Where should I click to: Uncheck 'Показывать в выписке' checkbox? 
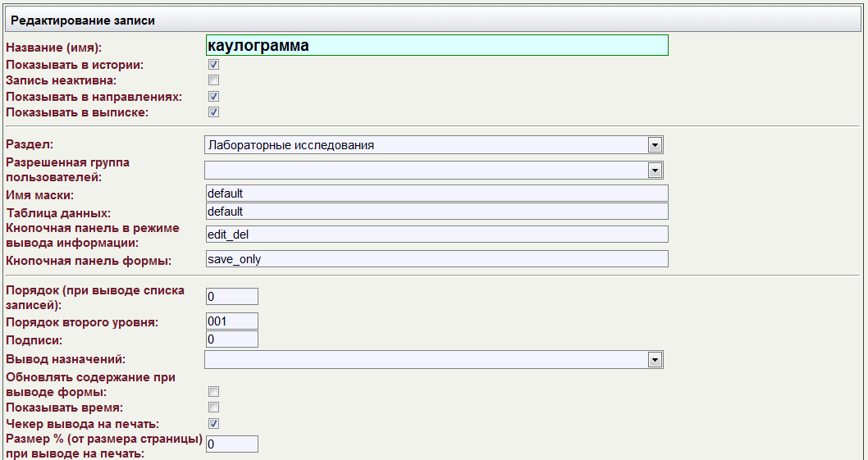click(213, 112)
